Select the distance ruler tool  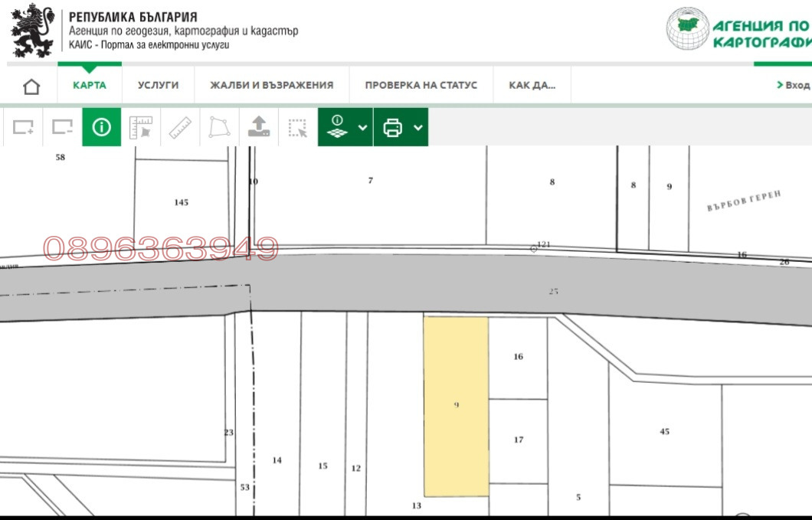click(179, 127)
